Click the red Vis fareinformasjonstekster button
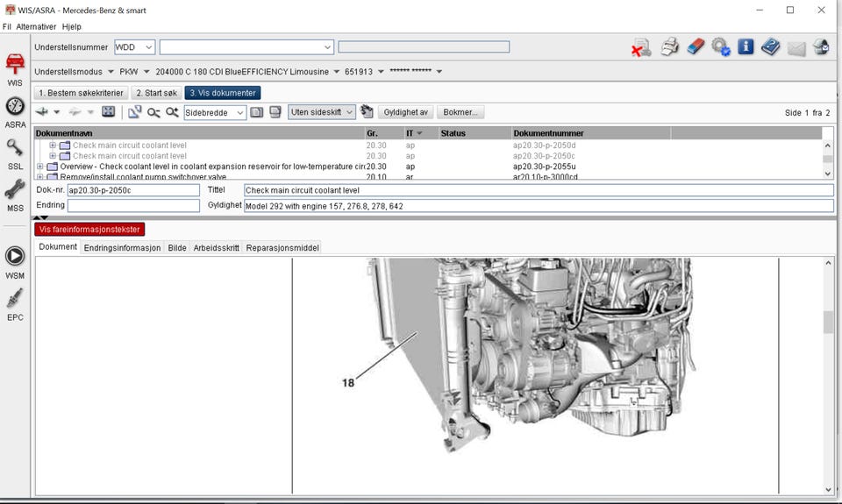The height and width of the screenshot is (504, 842). pyautogui.click(x=89, y=229)
